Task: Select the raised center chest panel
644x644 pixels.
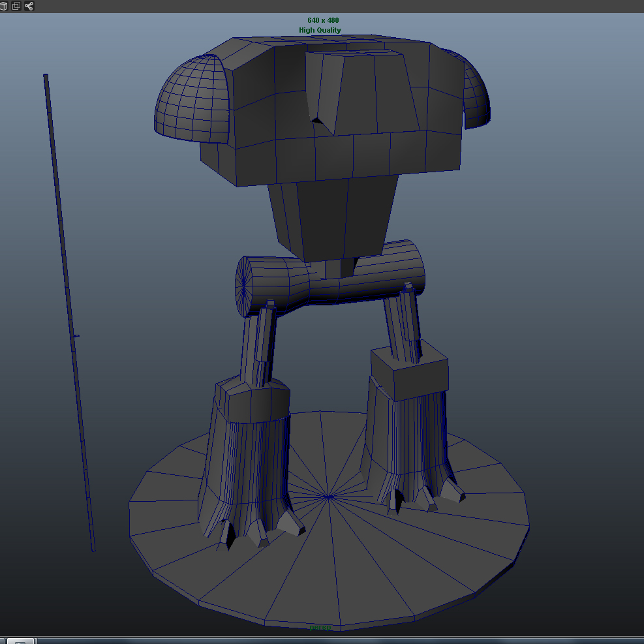Action: tap(365, 91)
